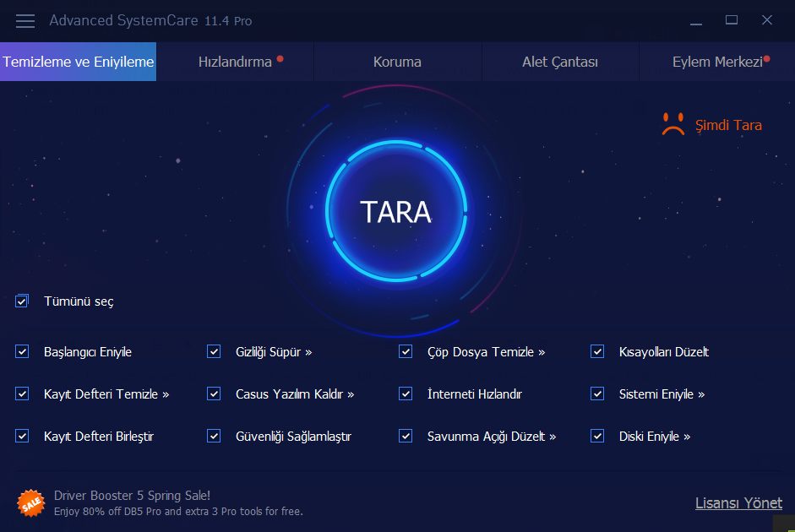Click the Şimdi Tara link

pos(728,125)
